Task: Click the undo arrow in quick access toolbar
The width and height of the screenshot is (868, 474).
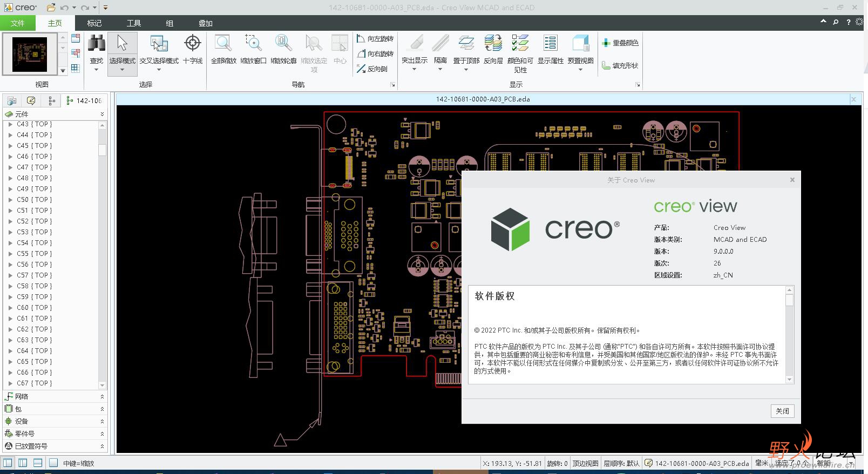Action: [x=64, y=8]
